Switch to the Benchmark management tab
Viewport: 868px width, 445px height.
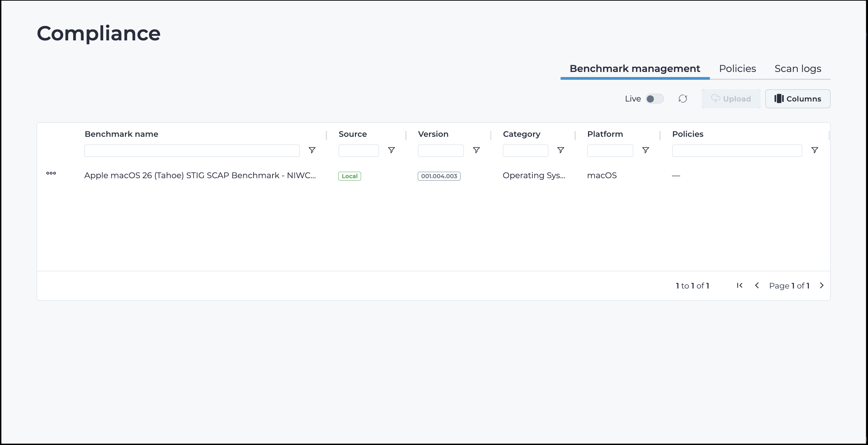point(635,69)
